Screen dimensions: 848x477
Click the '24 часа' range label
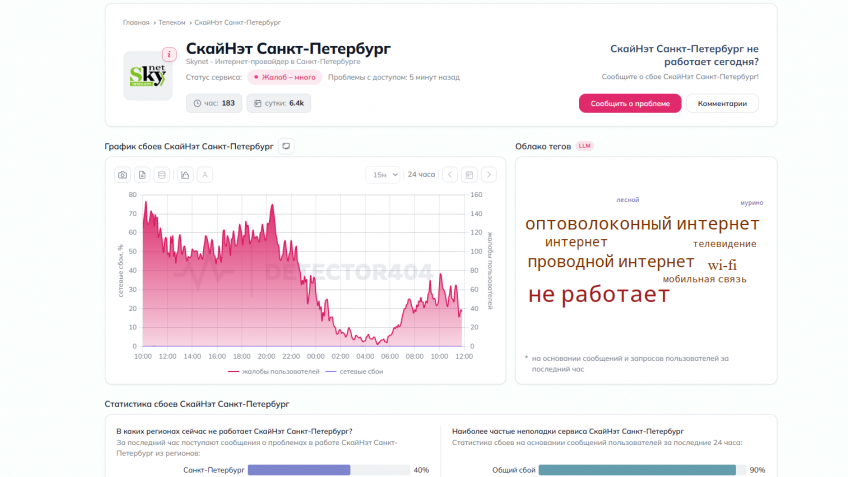click(x=421, y=175)
